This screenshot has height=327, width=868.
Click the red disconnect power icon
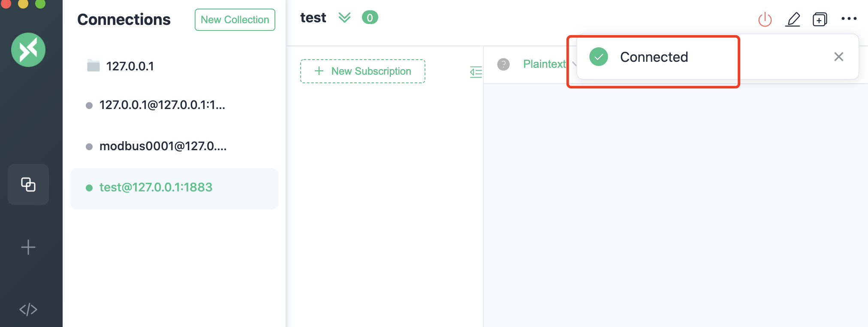coord(765,19)
